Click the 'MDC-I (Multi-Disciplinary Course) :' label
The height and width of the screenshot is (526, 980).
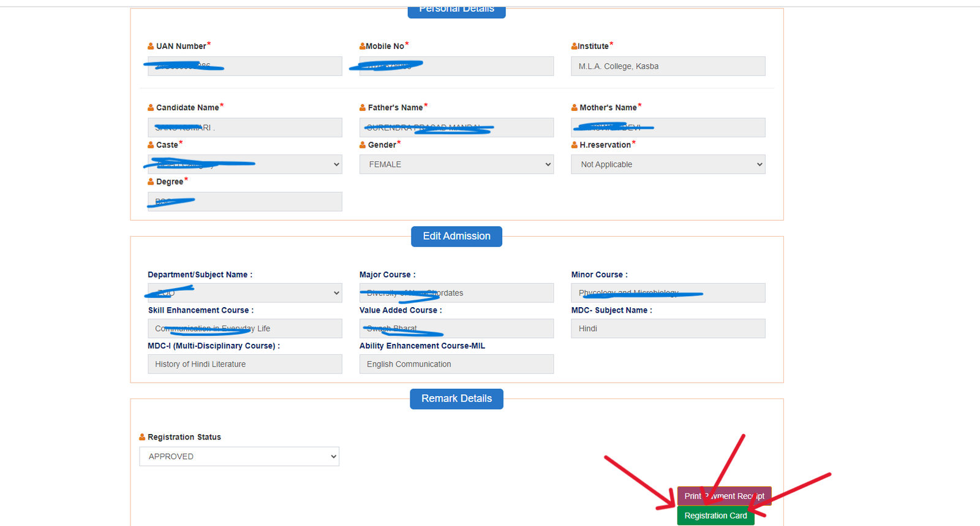[x=214, y=346]
